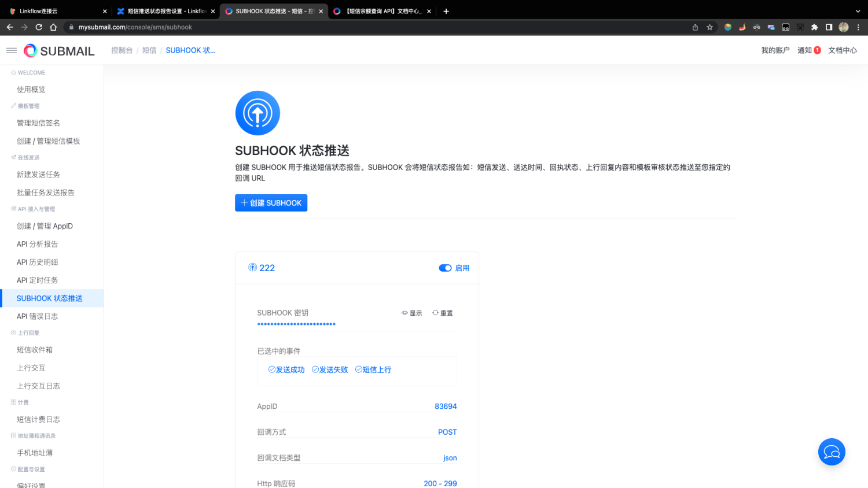This screenshot has width=868, height=488.
Task: Share this page from address bar
Action: point(695,27)
